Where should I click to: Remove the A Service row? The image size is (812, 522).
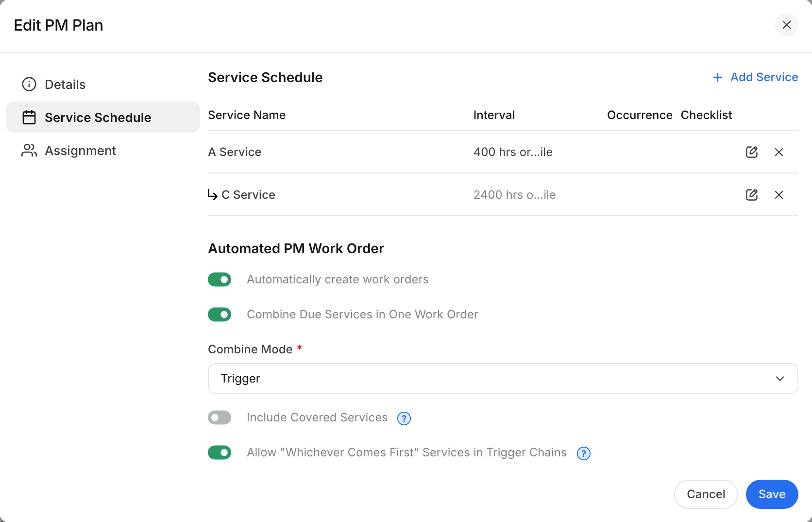779,152
